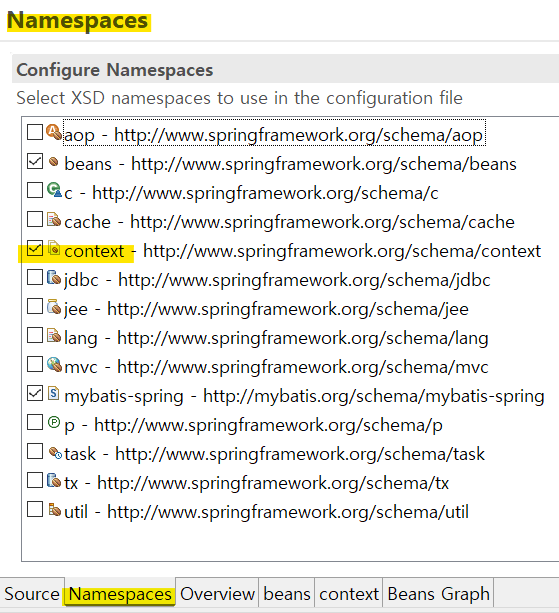Click the task namespace icon
559x613 pixels.
point(55,453)
